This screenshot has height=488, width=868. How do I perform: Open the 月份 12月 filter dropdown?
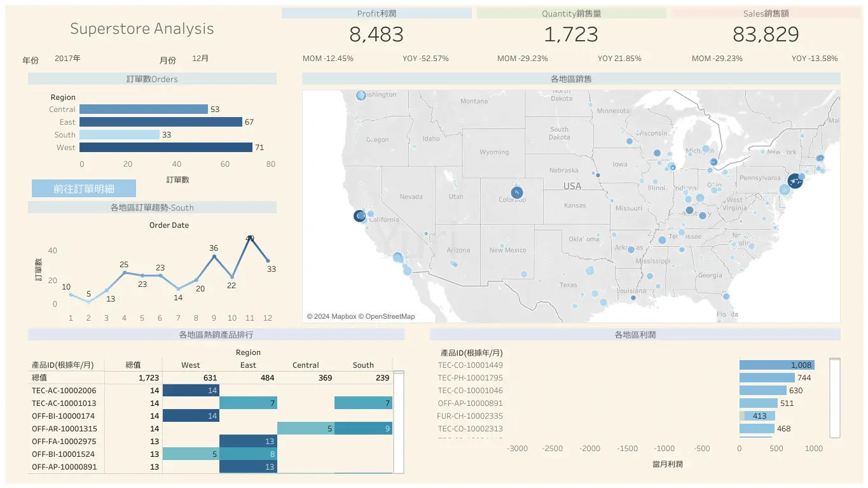pos(200,59)
